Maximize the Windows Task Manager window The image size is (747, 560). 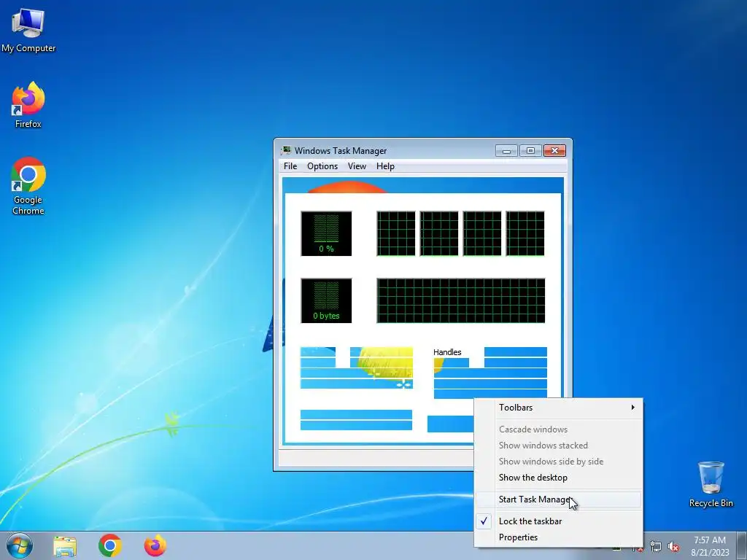coord(530,151)
